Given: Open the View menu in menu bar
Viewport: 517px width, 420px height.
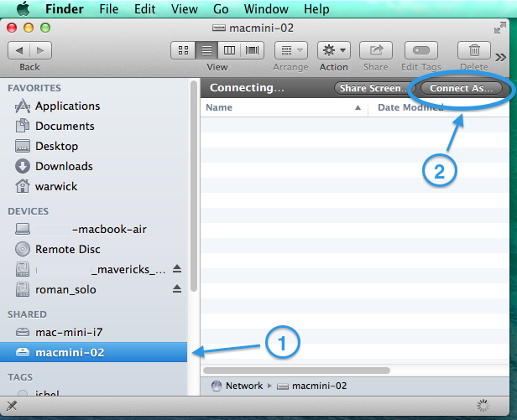Looking at the screenshot, I should click(185, 9).
